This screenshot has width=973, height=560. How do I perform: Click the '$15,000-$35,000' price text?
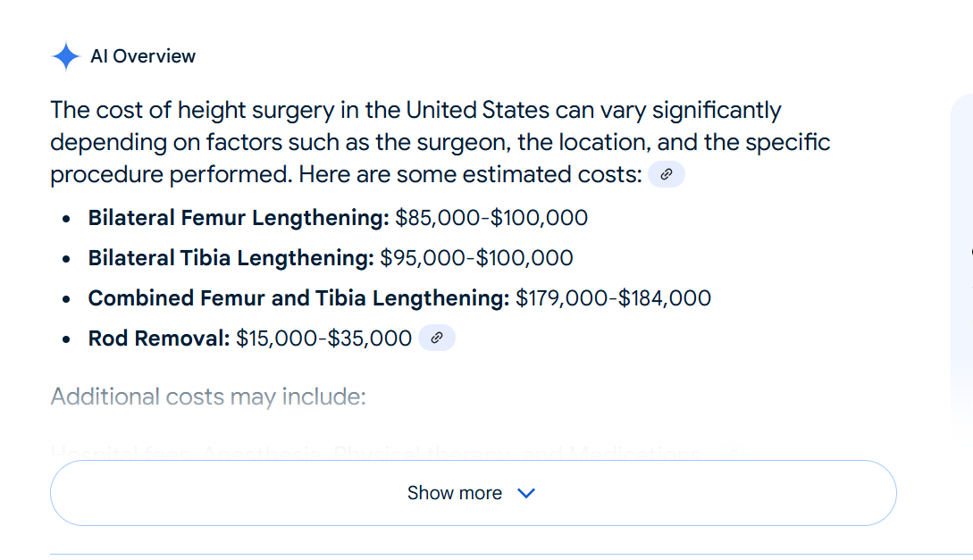pyautogui.click(x=324, y=339)
